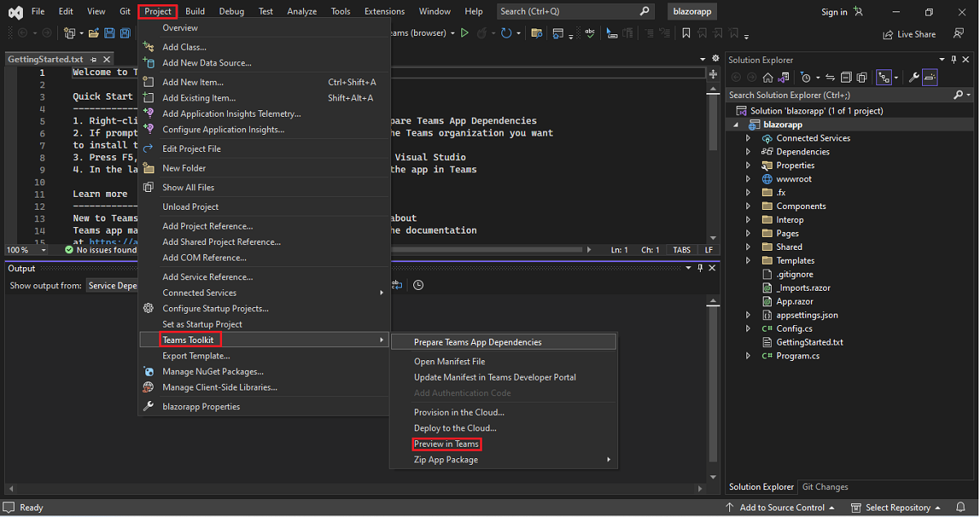Viewport: 980px width, 517px height.
Task: Choose Manage NuGet Packages menu entry
Action: click(212, 372)
